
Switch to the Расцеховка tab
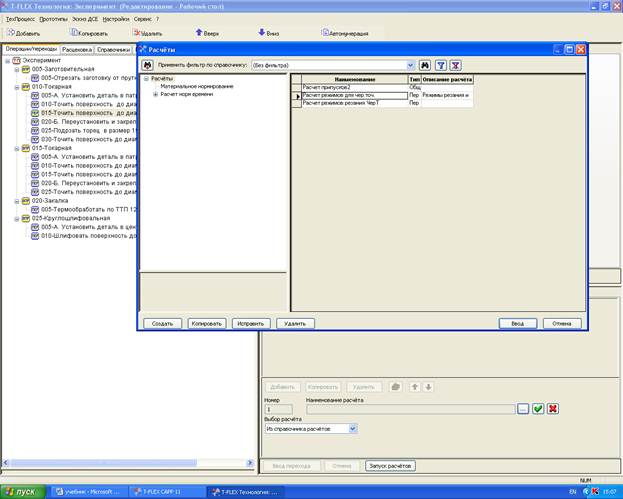pyautogui.click(x=77, y=50)
